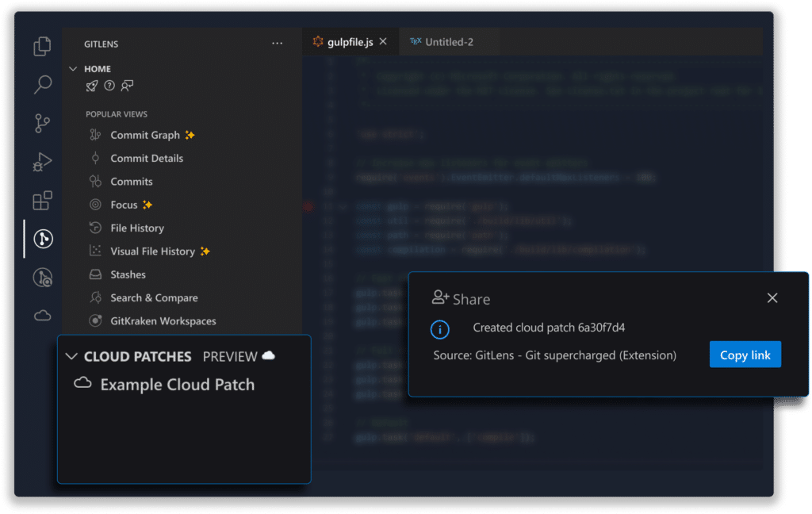Close the gulpfile.js tab
The height and width of the screenshot is (514, 812).
coord(383,41)
